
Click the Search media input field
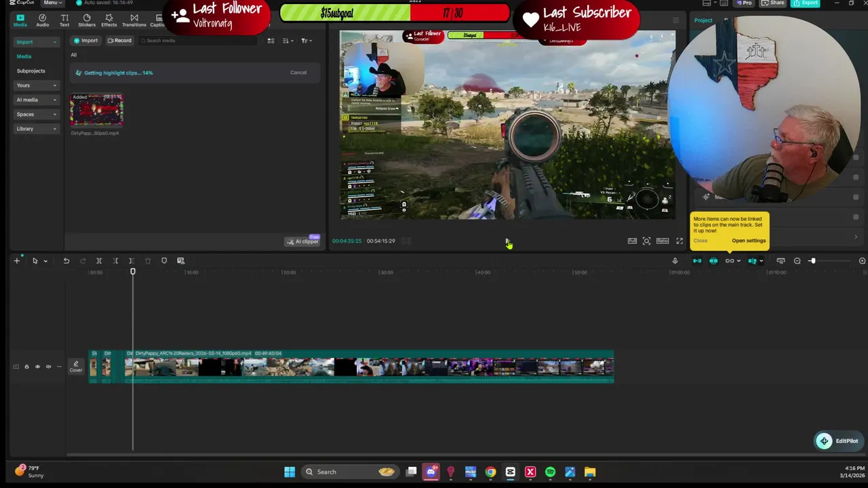[198, 41]
